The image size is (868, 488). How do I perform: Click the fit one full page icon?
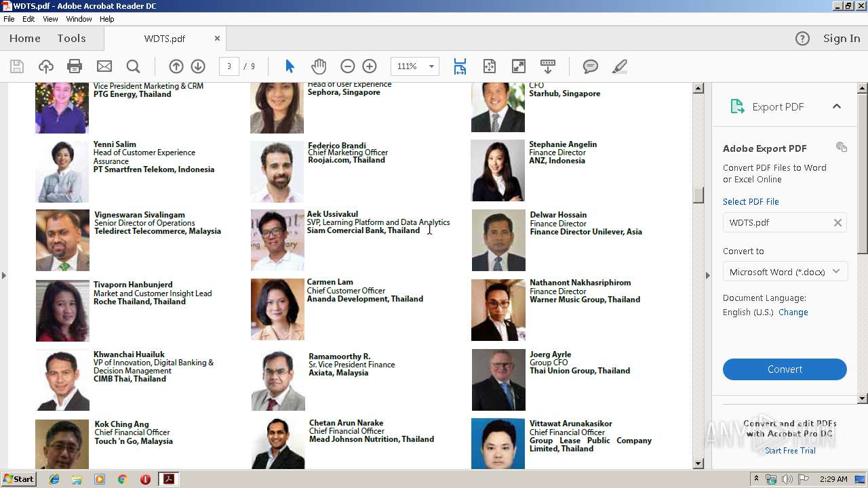click(490, 66)
